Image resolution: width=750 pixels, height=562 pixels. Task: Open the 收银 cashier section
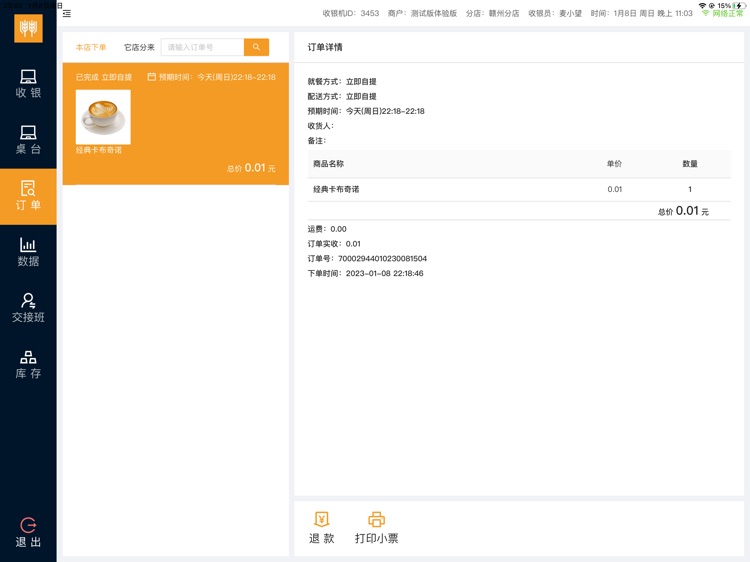pos(28,84)
